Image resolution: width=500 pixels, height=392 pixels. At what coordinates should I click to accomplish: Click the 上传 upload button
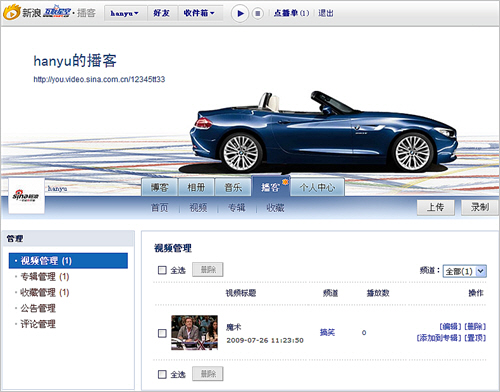coord(436,207)
